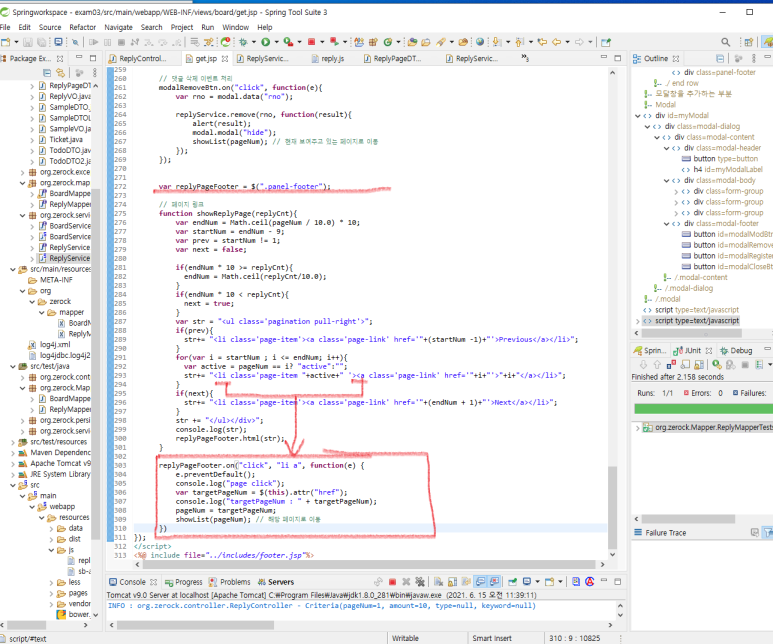Image resolution: width=773 pixels, height=644 pixels.
Task: Expand the Maven Dependencies node
Action: (13, 453)
